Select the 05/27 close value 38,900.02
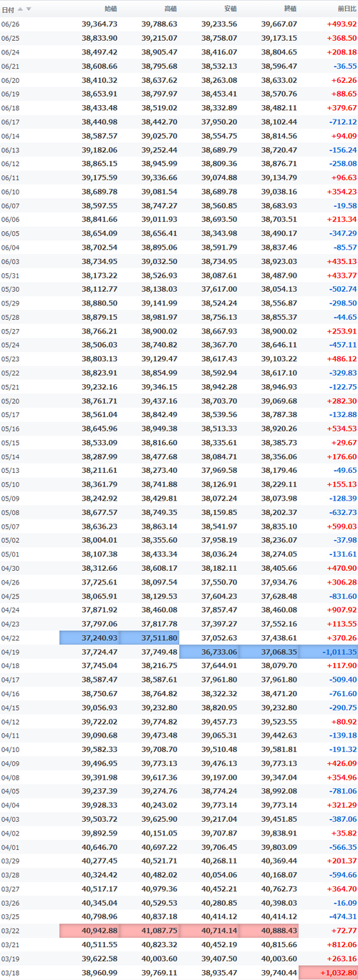Image resolution: width=358 pixels, height=980 pixels. [x=279, y=331]
